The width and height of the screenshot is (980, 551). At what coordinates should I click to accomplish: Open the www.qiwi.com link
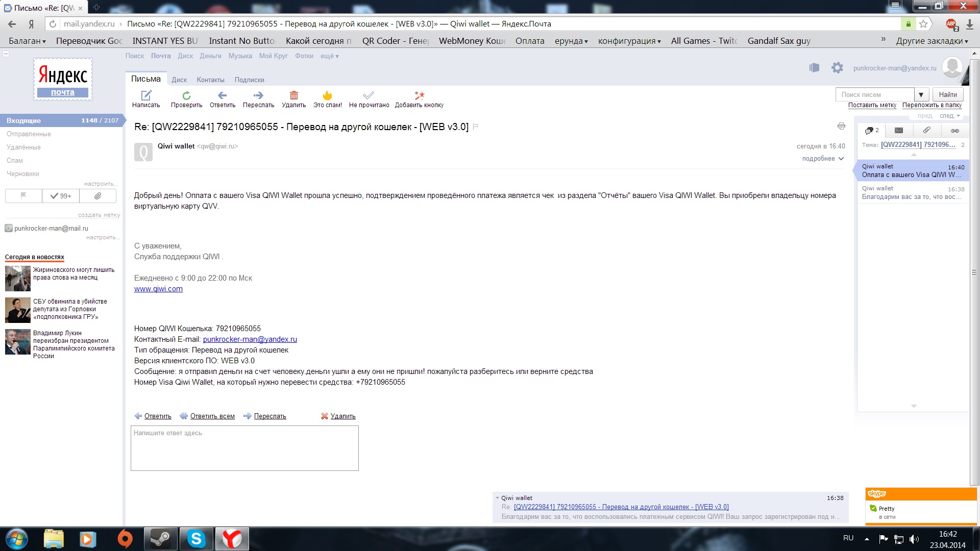(158, 289)
